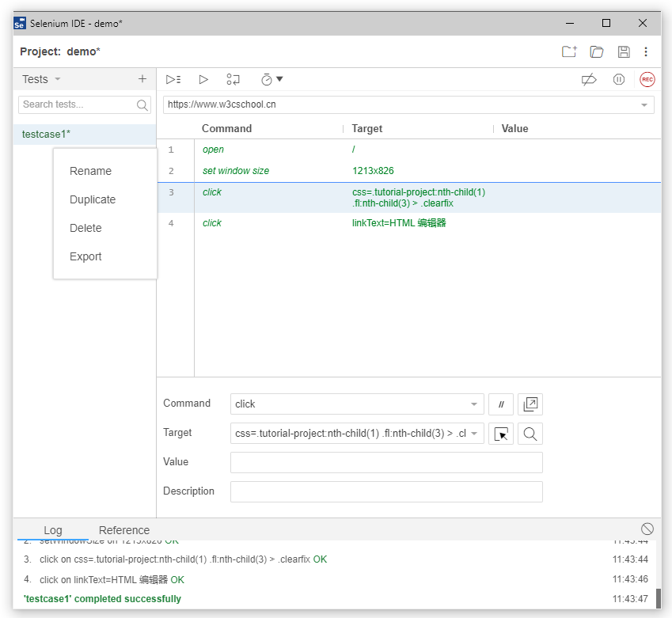
Task: Expand base URL dropdown arrow
Action: [644, 104]
